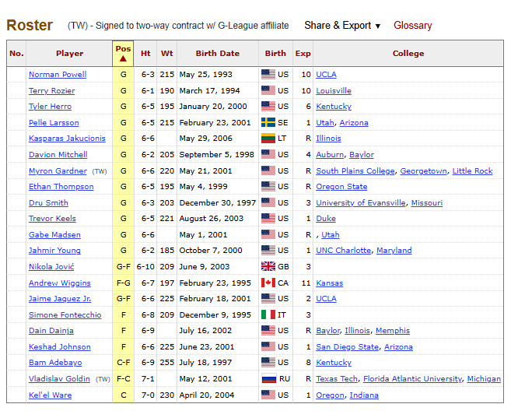The width and height of the screenshot is (532, 411).
Task: Sort by the Birth country column header
Action: [x=275, y=54]
